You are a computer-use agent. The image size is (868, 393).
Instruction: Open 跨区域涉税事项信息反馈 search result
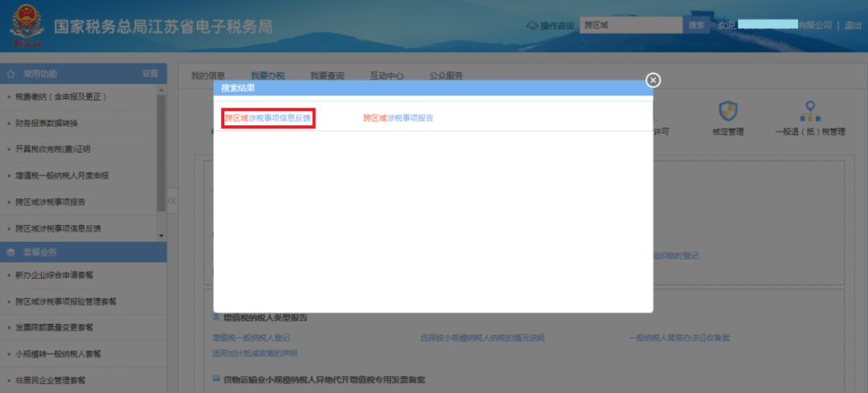[x=268, y=118]
